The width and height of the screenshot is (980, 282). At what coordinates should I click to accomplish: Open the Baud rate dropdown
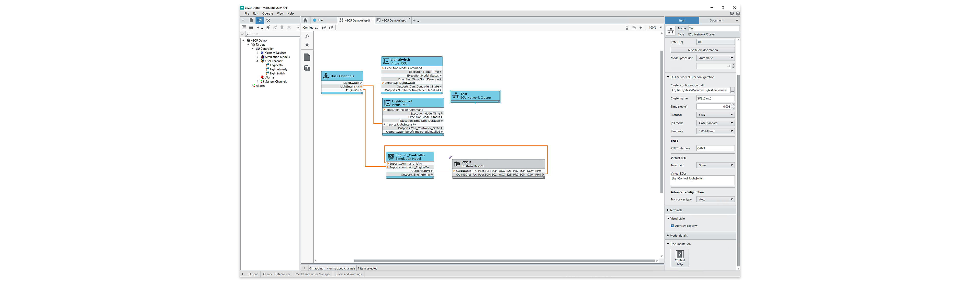[x=715, y=131]
